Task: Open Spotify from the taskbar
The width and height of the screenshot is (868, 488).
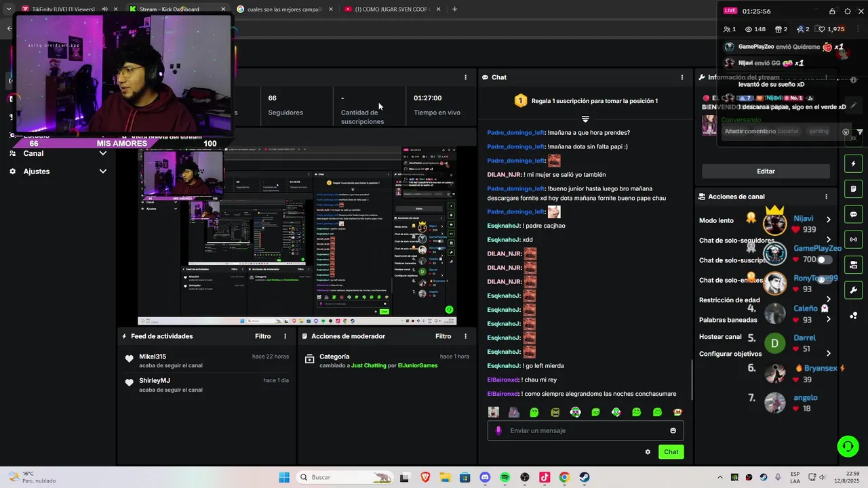Action: pyautogui.click(x=505, y=478)
